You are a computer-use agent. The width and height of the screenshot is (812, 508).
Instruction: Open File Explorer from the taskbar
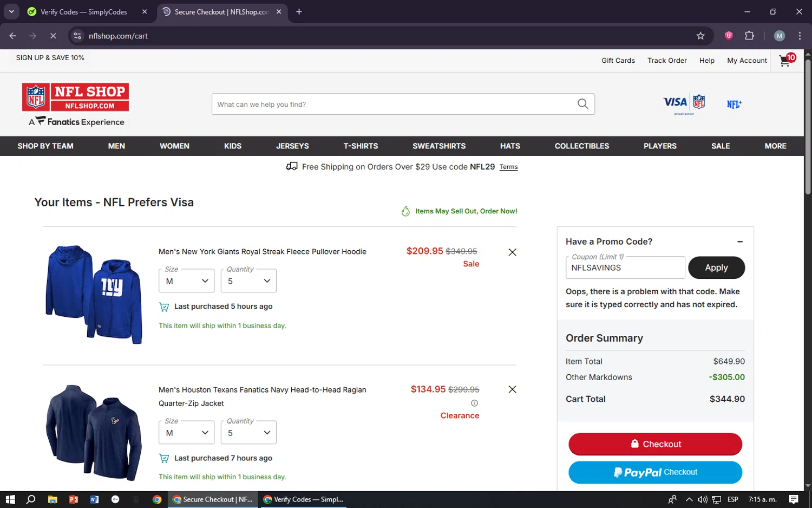coord(53,499)
